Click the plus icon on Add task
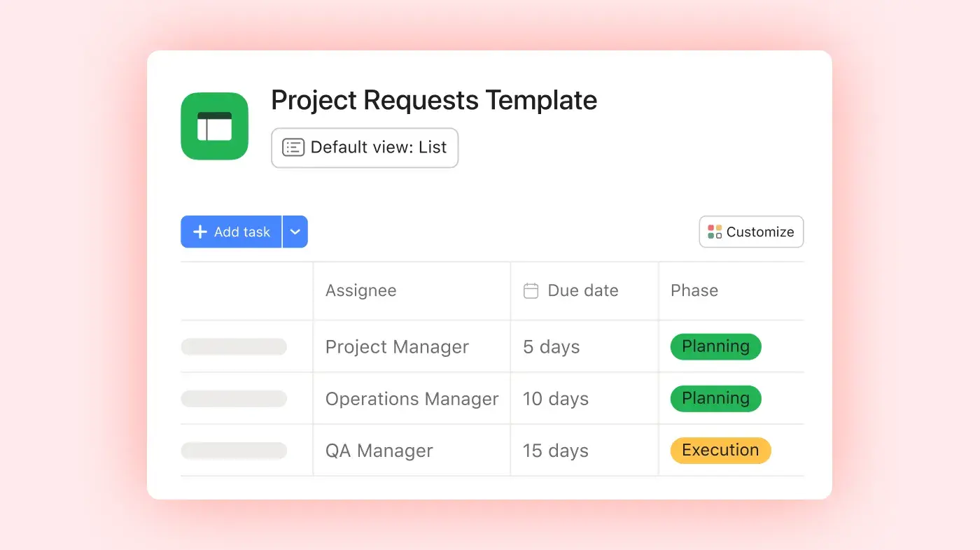Image resolution: width=980 pixels, height=550 pixels. (x=200, y=232)
